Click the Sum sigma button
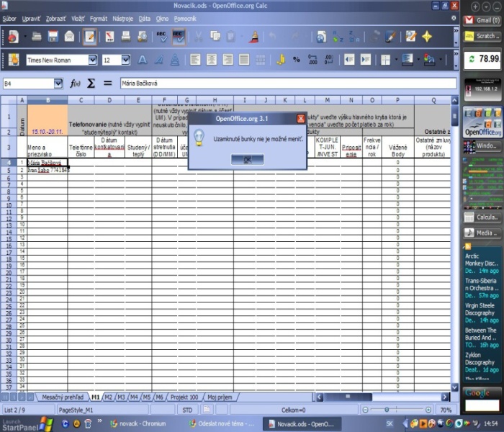The height and width of the screenshot is (432, 504). (91, 84)
